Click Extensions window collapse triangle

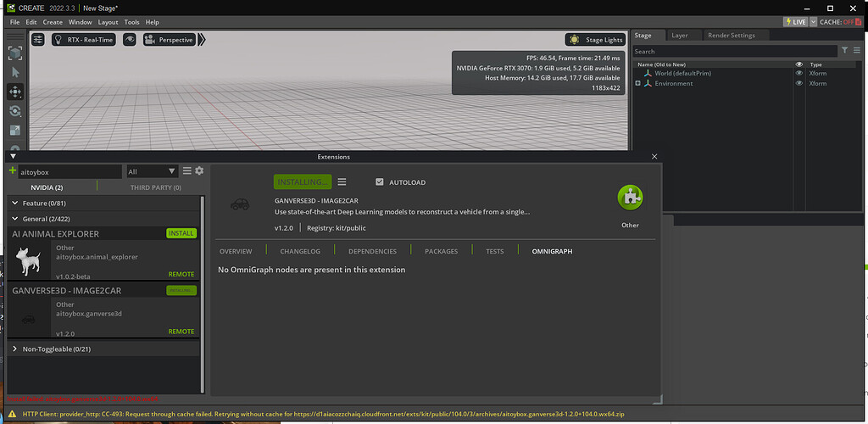coord(14,157)
